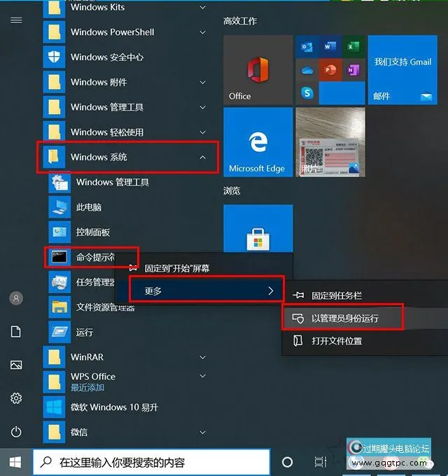448x476 pixels.
Task: Select 固定到任务栏 in submenu
Action: [x=365, y=295]
